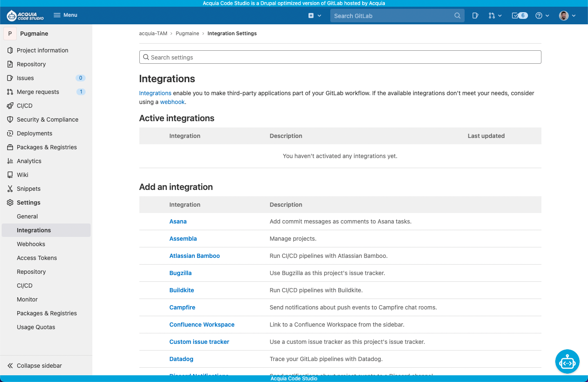Screen dimensions: 588x382
Task: Click the Acquia Code Studio logo
Action: click(x=25, y=16)
